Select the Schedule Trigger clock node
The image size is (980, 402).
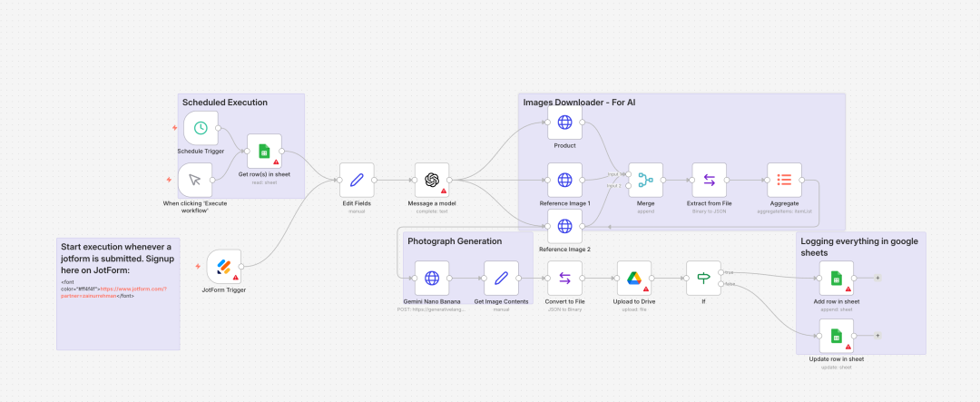(201, 128)
